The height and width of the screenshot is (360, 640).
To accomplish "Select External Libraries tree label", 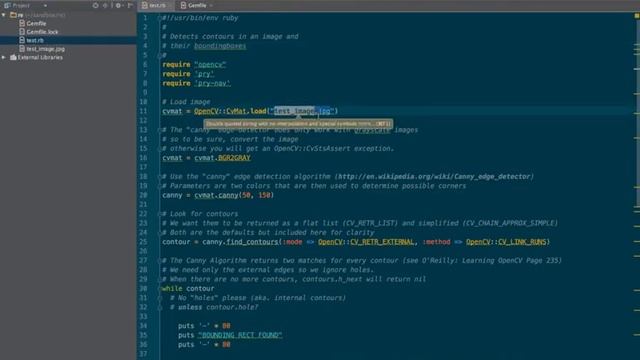I will pyautogui.click(x=40, y=58).
